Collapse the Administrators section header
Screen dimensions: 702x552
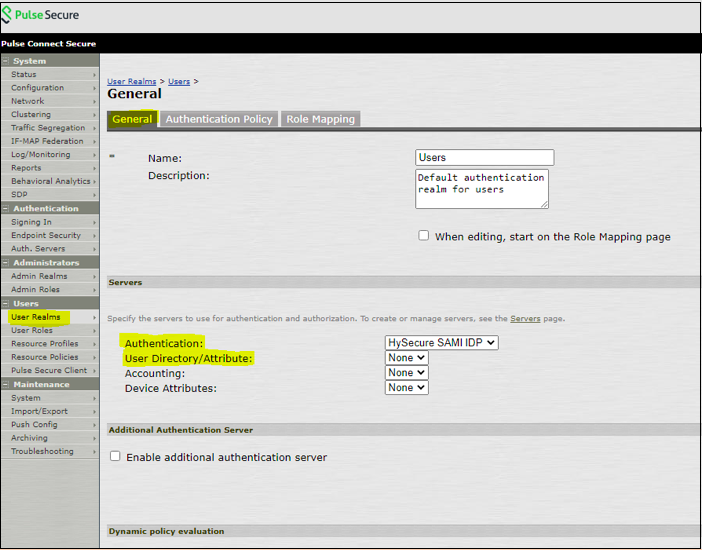(x=6, y=262)
